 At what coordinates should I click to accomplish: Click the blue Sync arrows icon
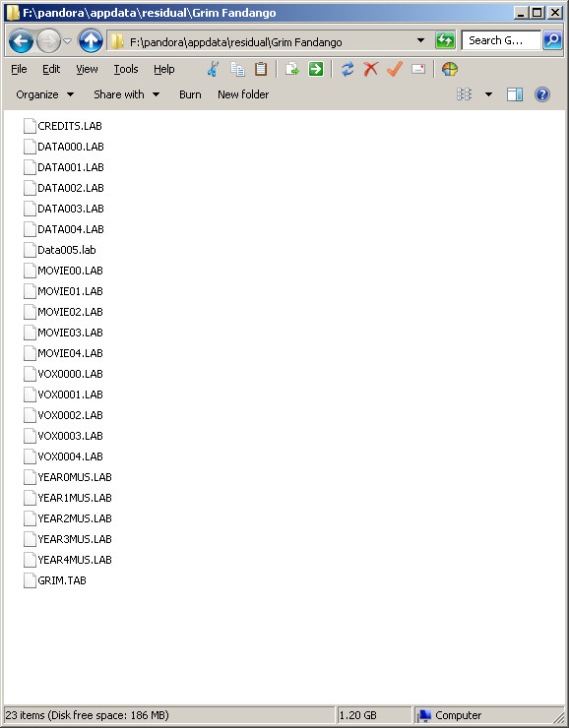[x=348, y=69]
